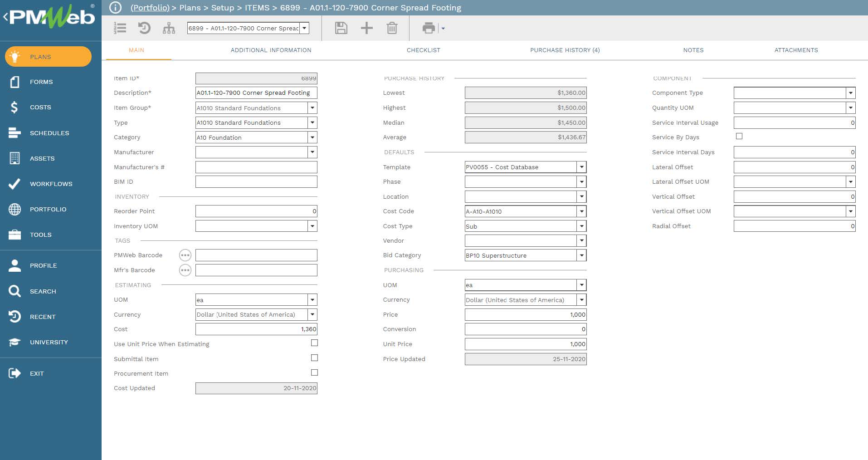
Task: Click into the Service Interval Usage field
Action: pyautogui.click(x=795, y=122)
